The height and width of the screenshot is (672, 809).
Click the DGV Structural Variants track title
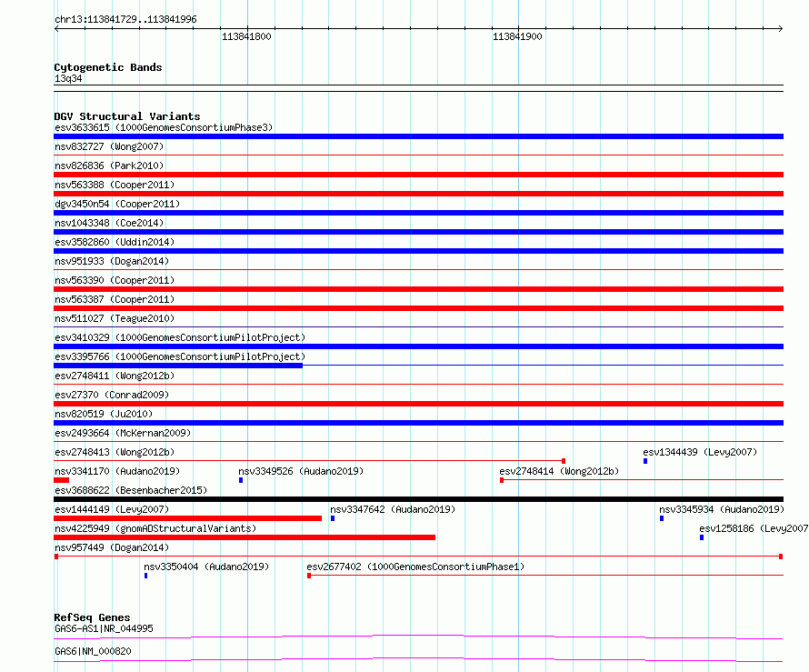point(127,116)
